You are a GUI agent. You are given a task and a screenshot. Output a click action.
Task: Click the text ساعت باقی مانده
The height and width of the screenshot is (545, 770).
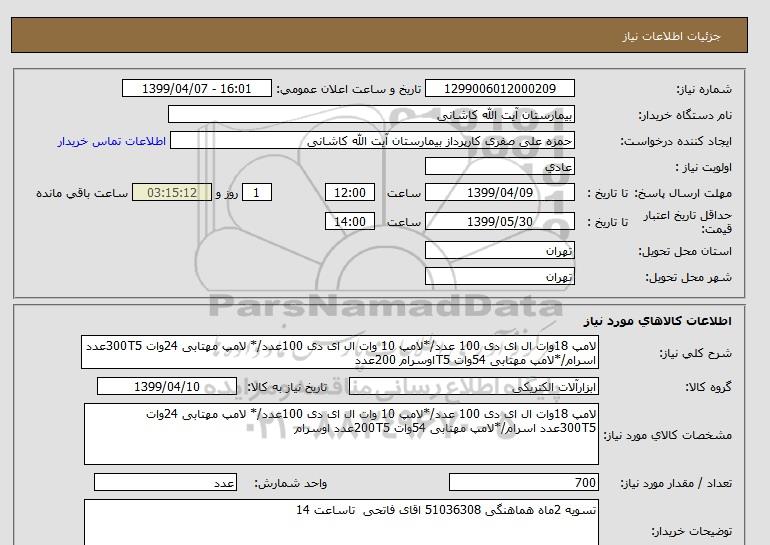tap(82, 193)
